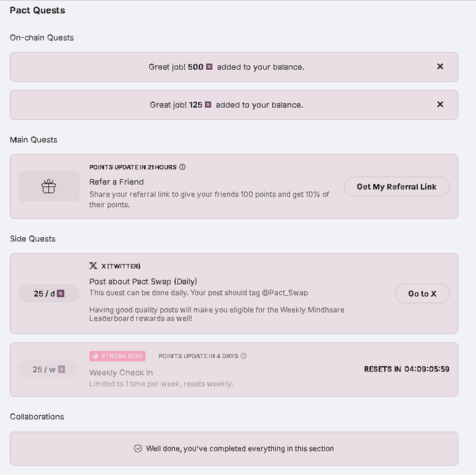The image size is (476, 475).
Task: Open the Refer a Friend quest title
Action: [116, 182]
